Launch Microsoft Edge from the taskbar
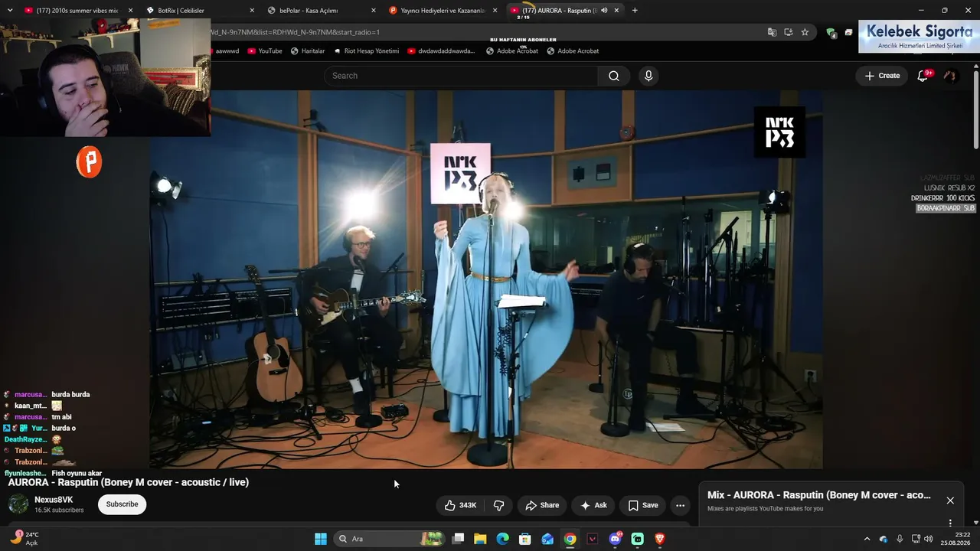The width and height of the screenshot is (980, 551). tap(502, 539)
